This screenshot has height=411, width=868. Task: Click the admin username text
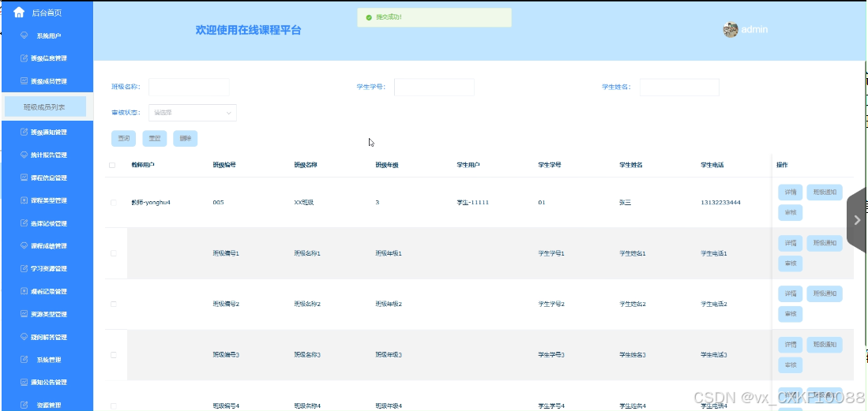[754, 30]
